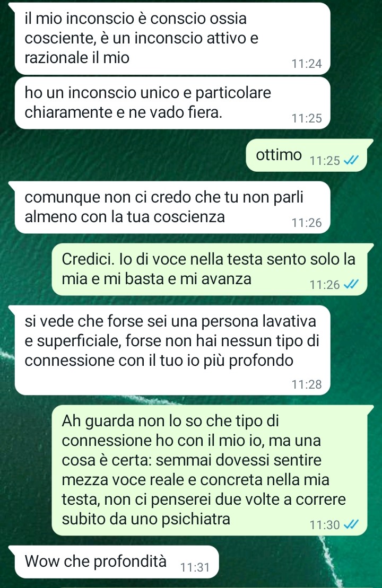Click the 11:25 timestamp next to 'ottimo'

coord(325,161)
